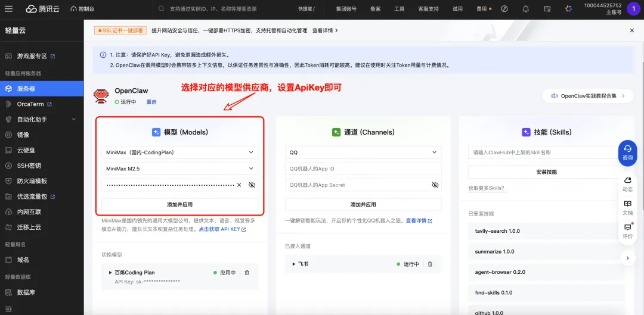
Task: Open the 咨询 support floating button
Action: (627, 152)
